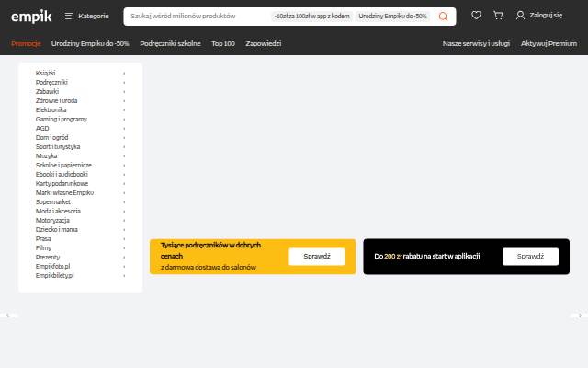588x368 pixels.
Task: Expand the Dom i ogród arrow
Action: pyautogui.click(x=124, y=137)
